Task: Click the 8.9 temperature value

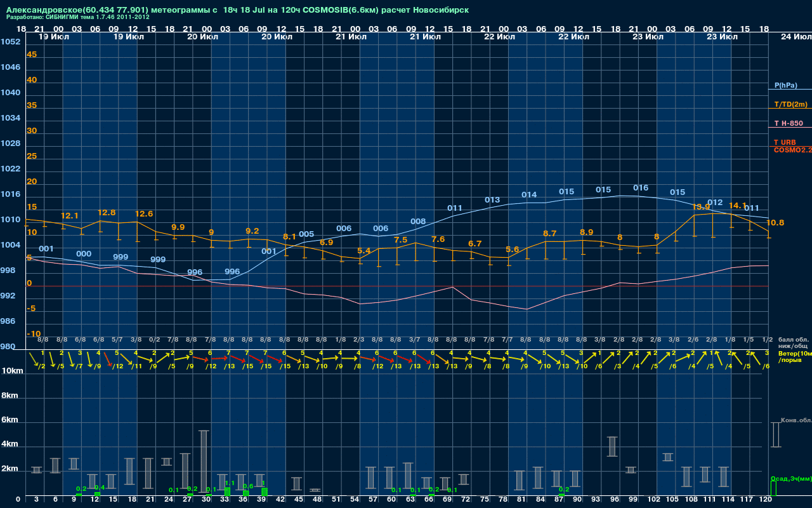Action: point(587,232)
